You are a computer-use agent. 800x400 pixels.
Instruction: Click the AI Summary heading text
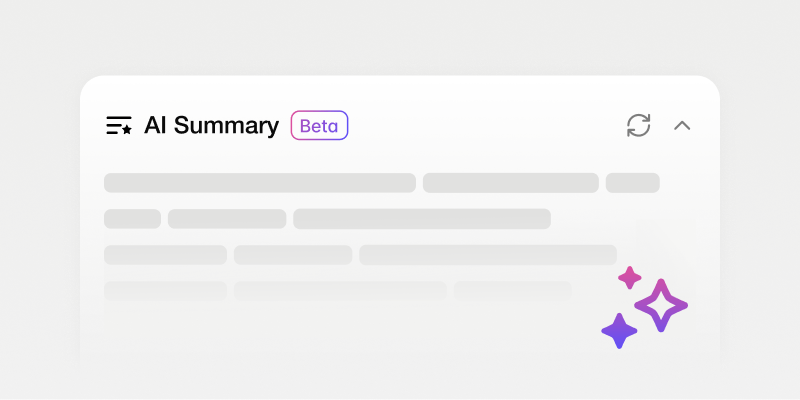pyautogui.click(x=211, y=126)
